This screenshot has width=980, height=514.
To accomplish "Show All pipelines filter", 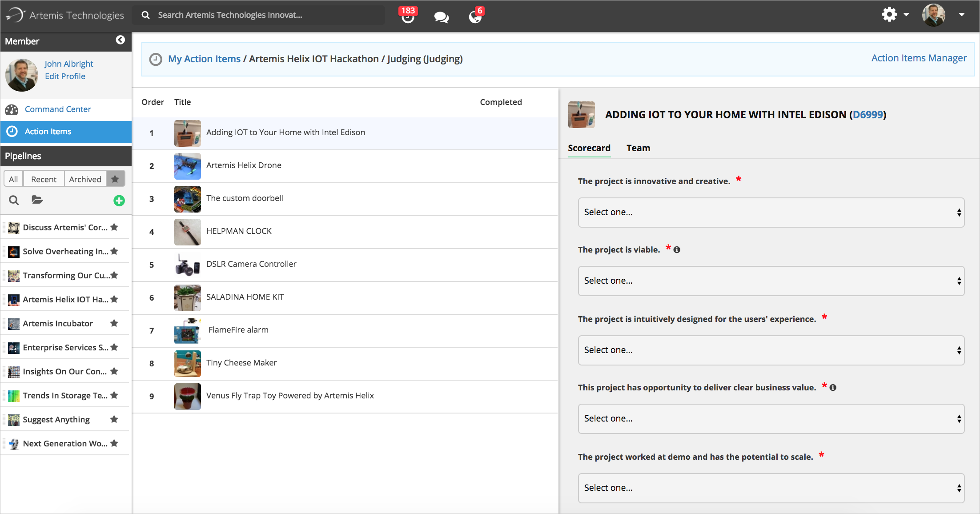I will 13,179.
